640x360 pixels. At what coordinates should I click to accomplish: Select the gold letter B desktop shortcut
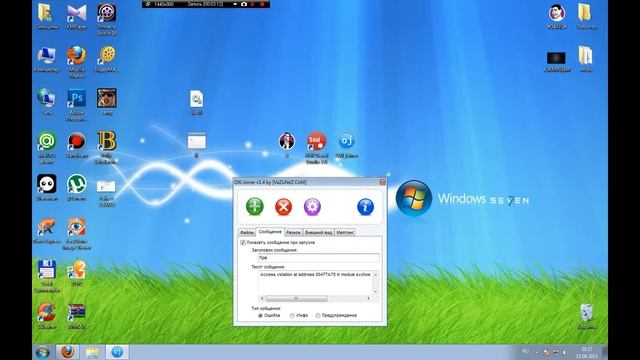click(107, 147)
